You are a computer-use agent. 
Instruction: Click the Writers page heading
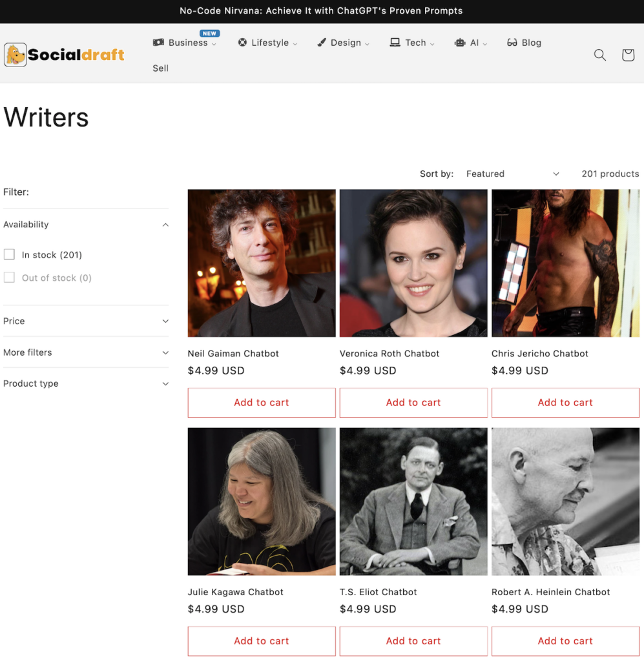(x=46, y=117)
